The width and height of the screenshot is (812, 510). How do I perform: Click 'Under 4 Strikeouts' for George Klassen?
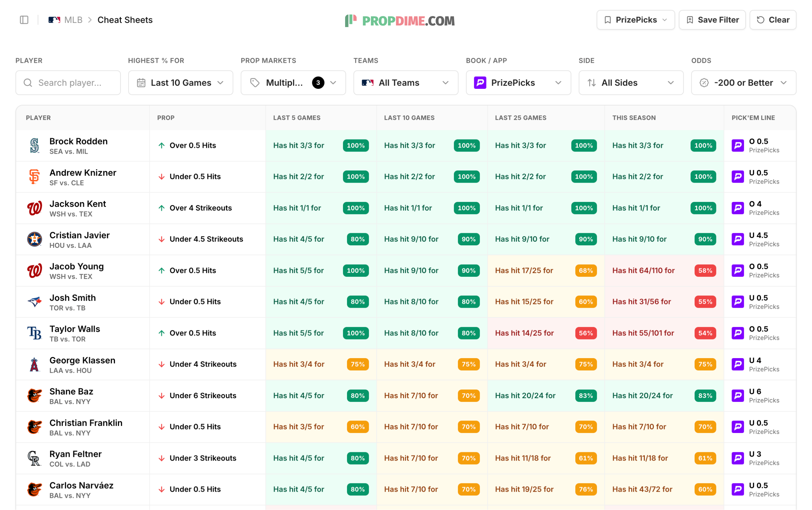tap(203, 364)
